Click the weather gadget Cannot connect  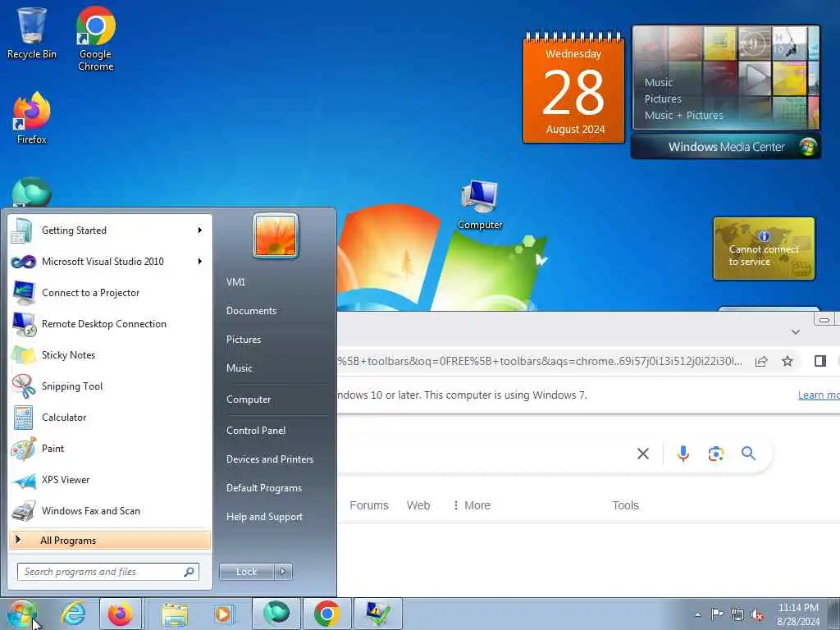(x=764, y=249)
